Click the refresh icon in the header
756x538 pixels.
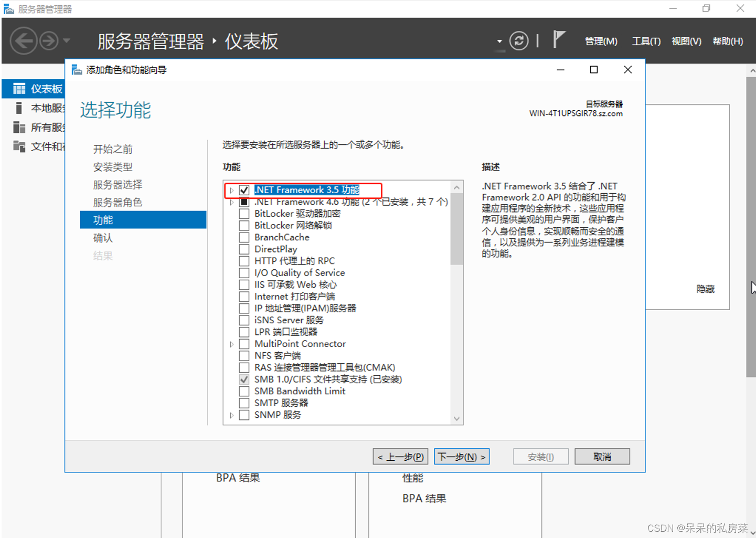(x=519, y=41)
